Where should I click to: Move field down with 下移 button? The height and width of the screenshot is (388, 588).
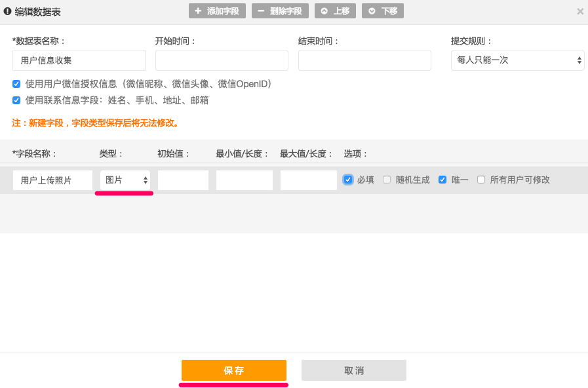point(383,11)
